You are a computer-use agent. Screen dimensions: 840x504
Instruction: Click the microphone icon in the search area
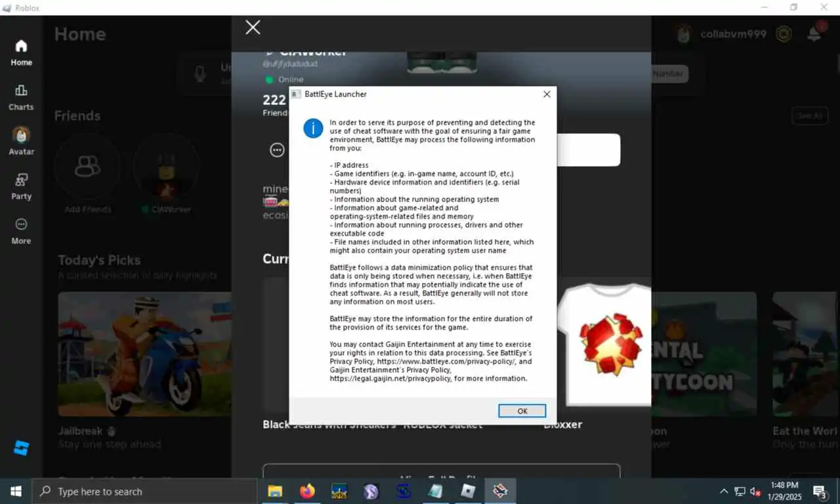(x=200, y=73)
